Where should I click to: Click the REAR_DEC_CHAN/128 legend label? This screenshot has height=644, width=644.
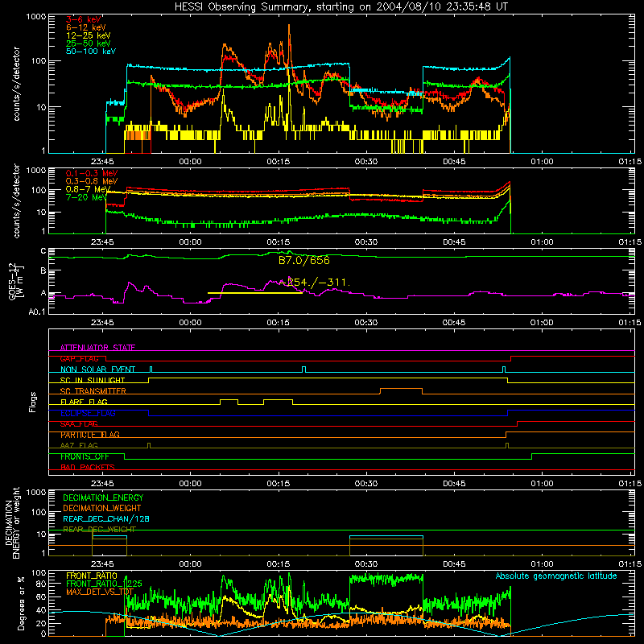pos(106,519)
